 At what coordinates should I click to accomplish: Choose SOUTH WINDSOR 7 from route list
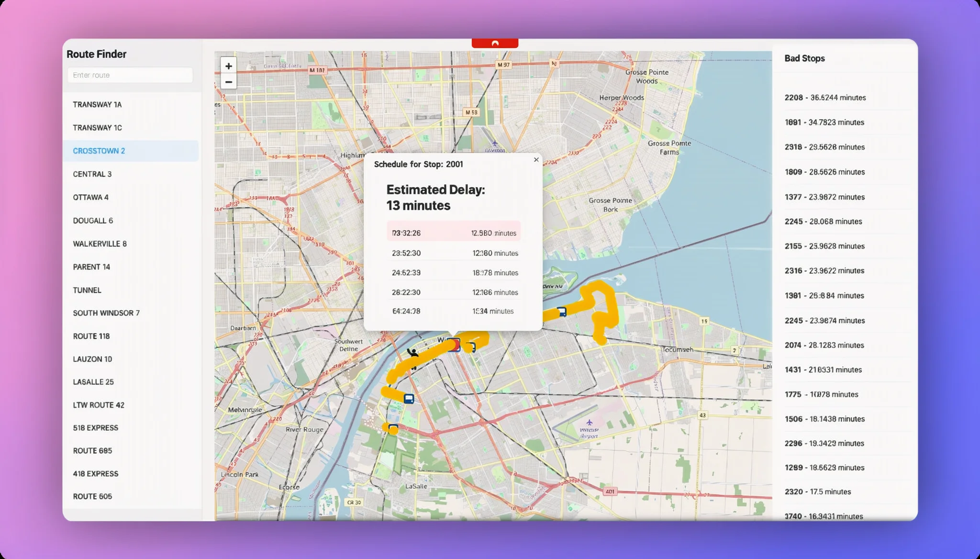[106, 313]
